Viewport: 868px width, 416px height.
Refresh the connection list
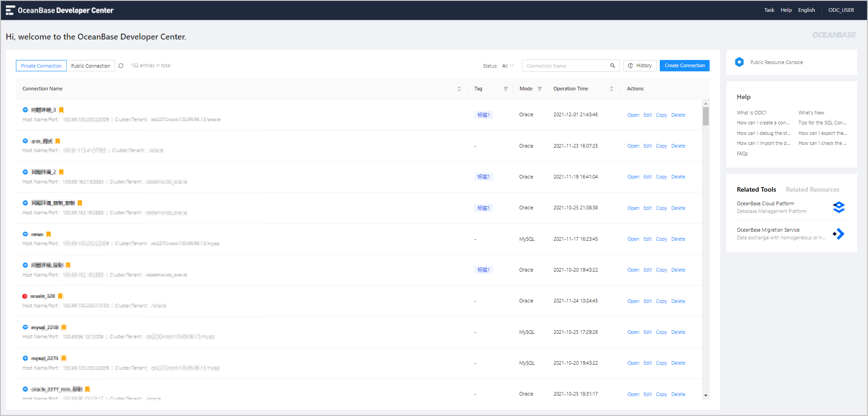[x=121, y=66]
